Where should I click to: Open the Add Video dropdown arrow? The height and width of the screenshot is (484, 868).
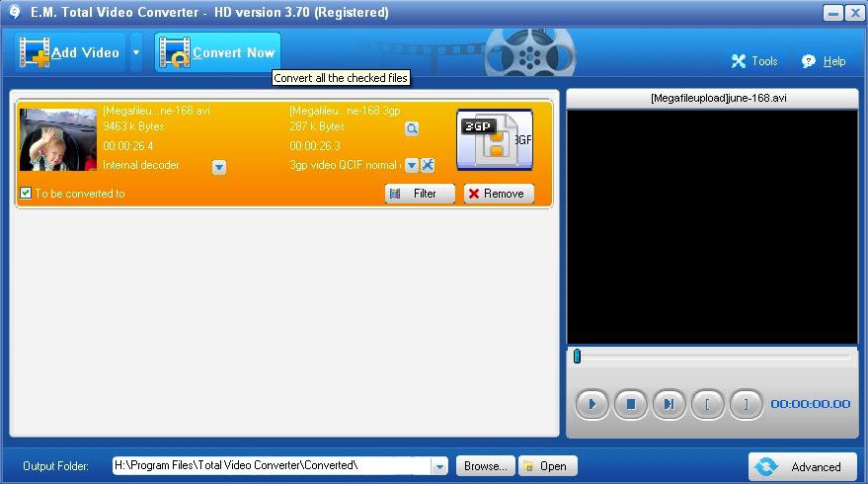click(x=136, y=52)
